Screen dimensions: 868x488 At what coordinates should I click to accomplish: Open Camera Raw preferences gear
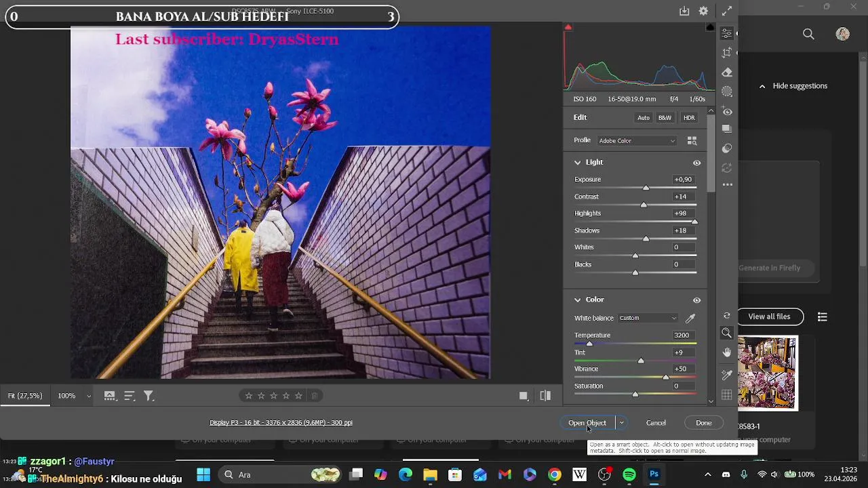[x=704, y=11]
